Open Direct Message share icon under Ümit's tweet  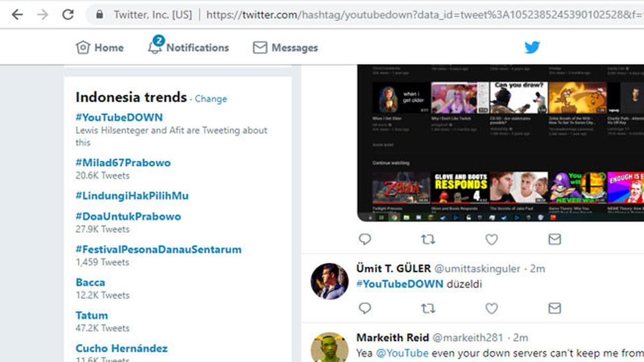coord(554,309)
